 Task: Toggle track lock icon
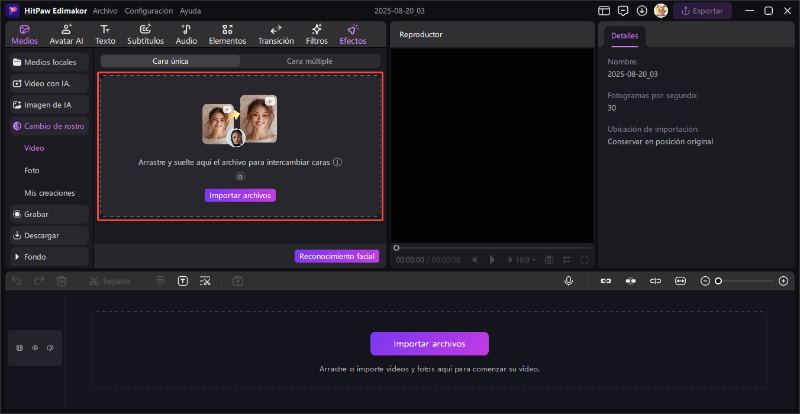19,348
